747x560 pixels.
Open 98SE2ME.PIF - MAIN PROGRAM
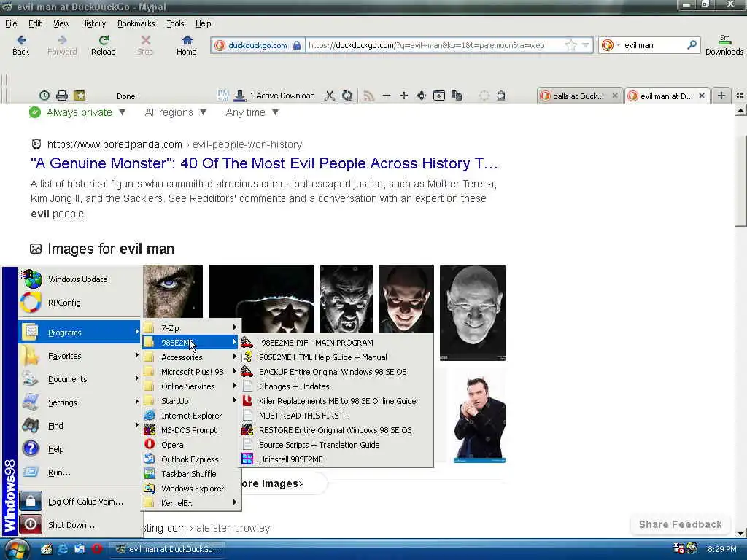tap(337, 343)
